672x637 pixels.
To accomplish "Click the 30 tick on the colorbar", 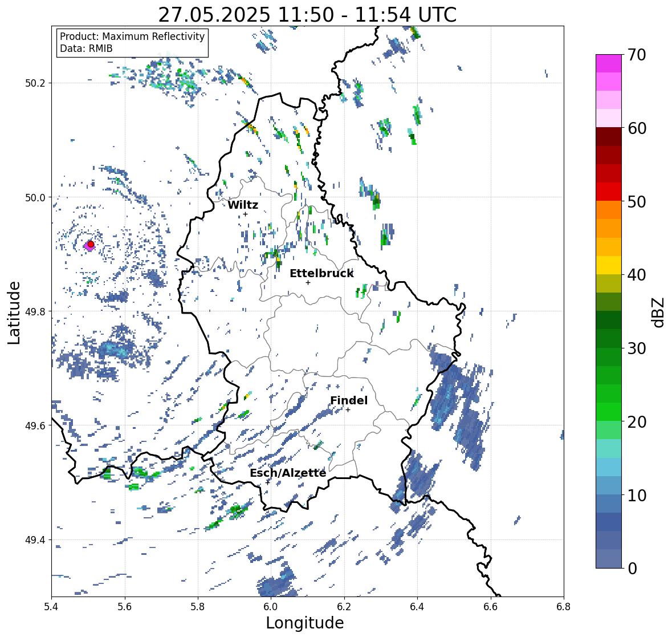I will 637,348.
